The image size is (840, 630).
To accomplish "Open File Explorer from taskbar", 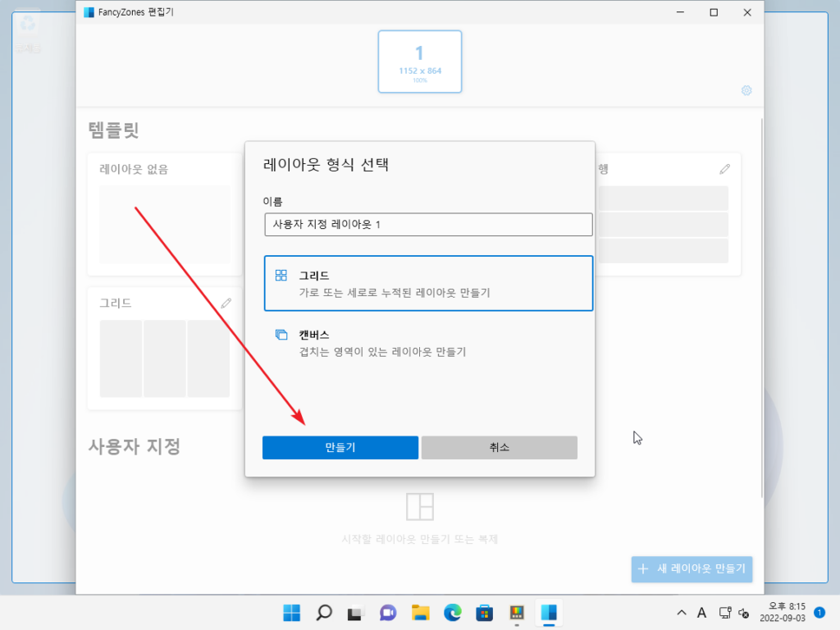I will (420, 613).
